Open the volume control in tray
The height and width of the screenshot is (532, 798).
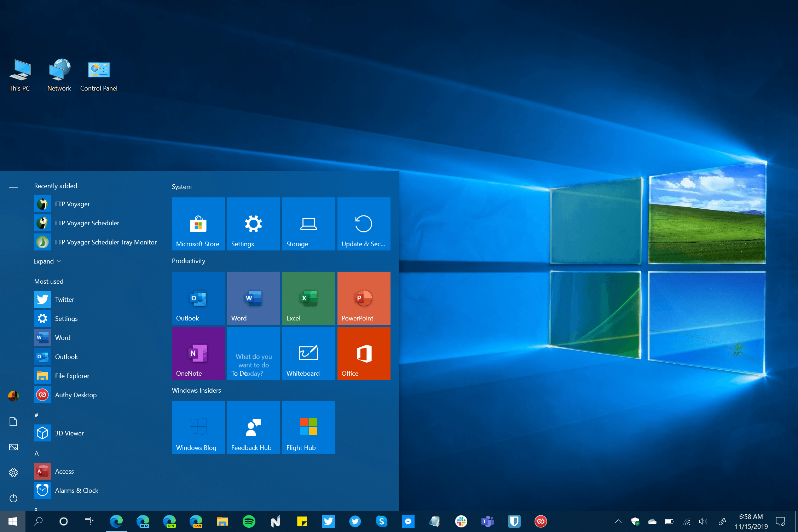tap(703, 521)
